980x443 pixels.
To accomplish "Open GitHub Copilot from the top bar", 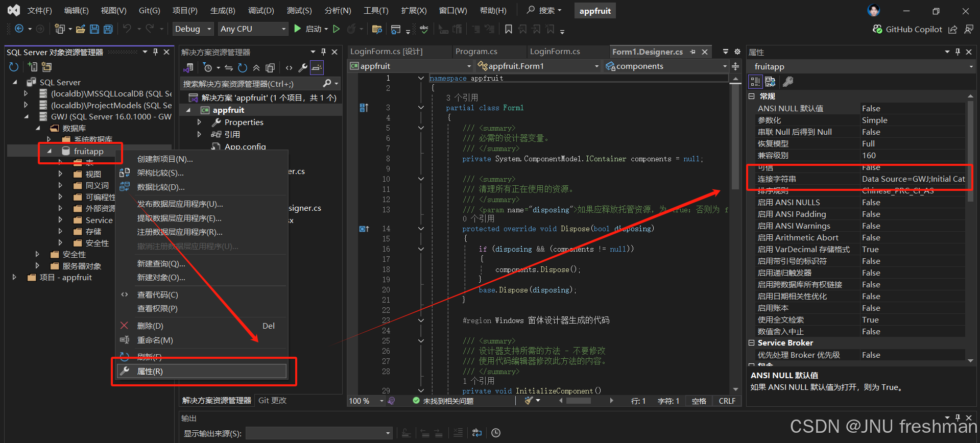I will [x=907, y=29].
